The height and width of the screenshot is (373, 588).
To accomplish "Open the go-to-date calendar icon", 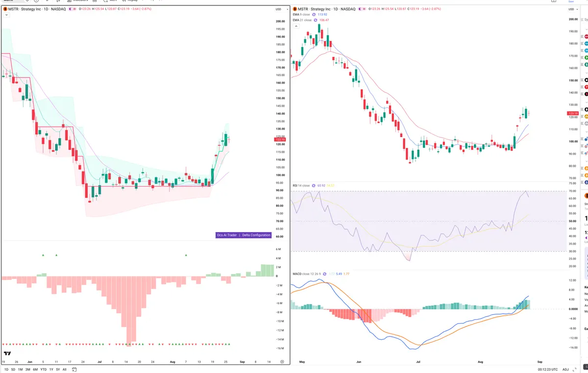I will click(74, 369).
